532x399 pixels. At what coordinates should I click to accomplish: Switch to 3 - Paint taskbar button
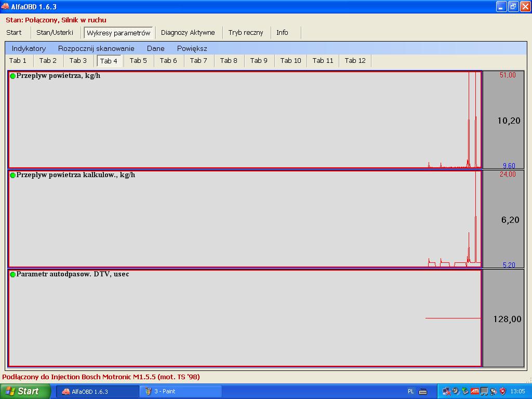180,392
